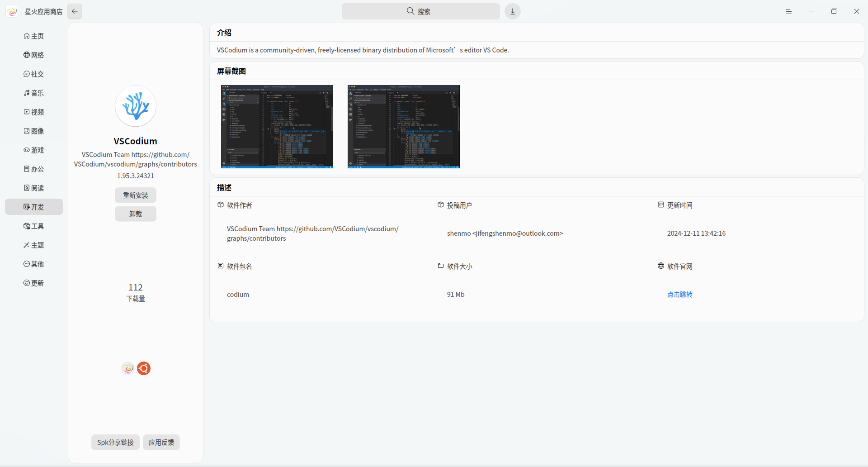This screenshot has width=868, height=467.
Task: Open the second VSCodium screenshot thumbnail
Action: 404,127
